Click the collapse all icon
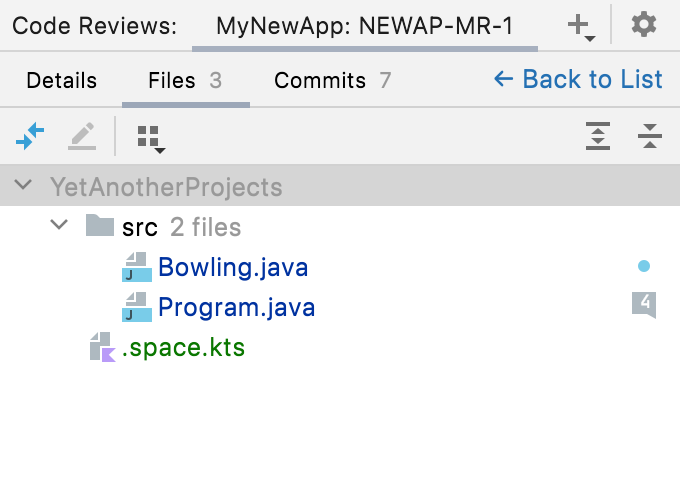 (x=650, y=137)
